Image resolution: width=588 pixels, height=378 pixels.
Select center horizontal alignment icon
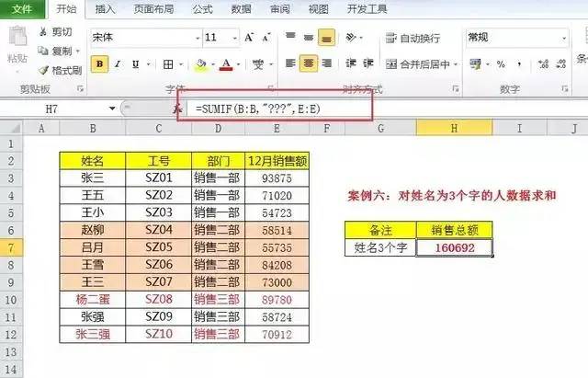pos(309,63)
